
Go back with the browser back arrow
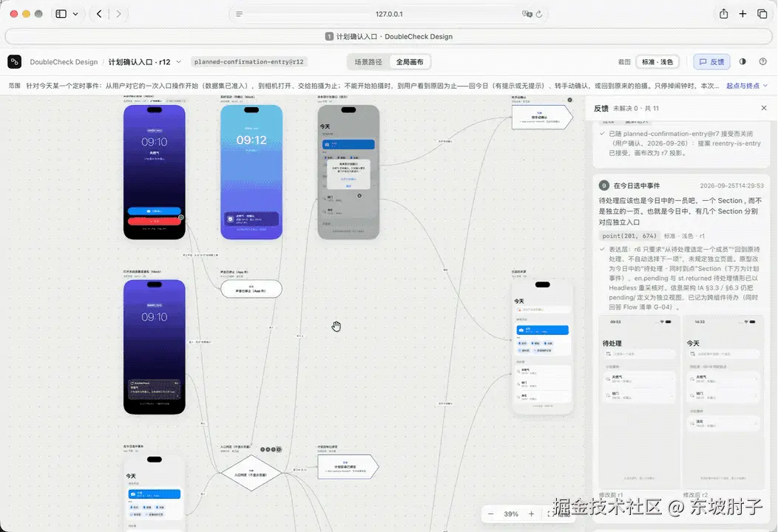click(x=99, y=14)
